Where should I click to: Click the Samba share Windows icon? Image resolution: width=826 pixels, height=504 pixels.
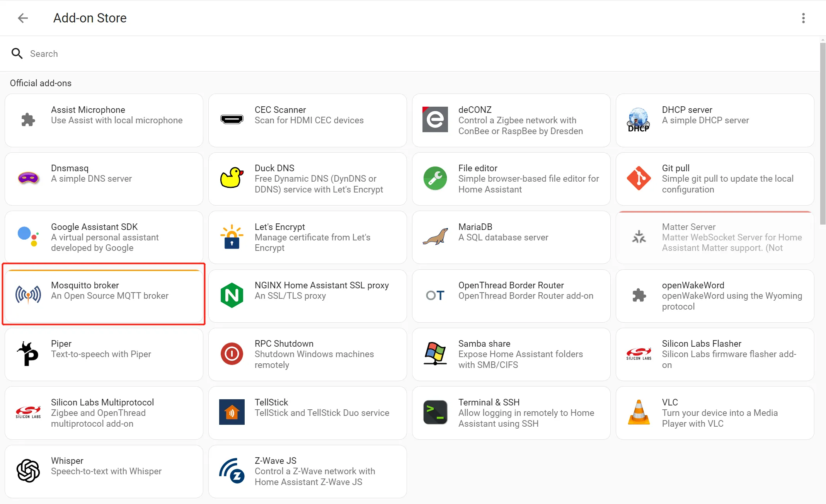[435, 354]
